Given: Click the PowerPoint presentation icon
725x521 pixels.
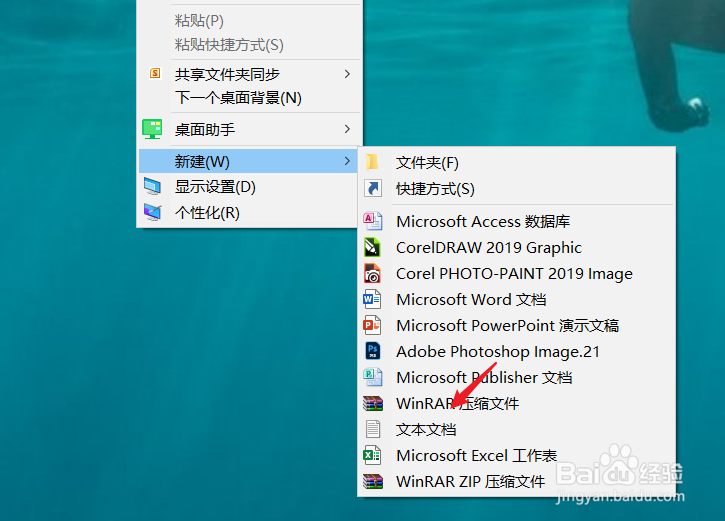Looking at the screenshot, I should [372, 325].
